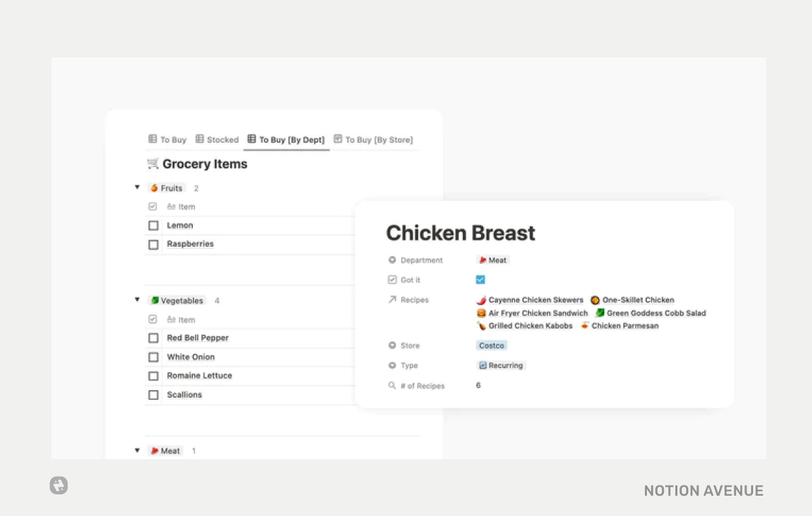Collapse the Vegetables group
Viewport: 812px width, 516px height.
[x=137, y=300]
